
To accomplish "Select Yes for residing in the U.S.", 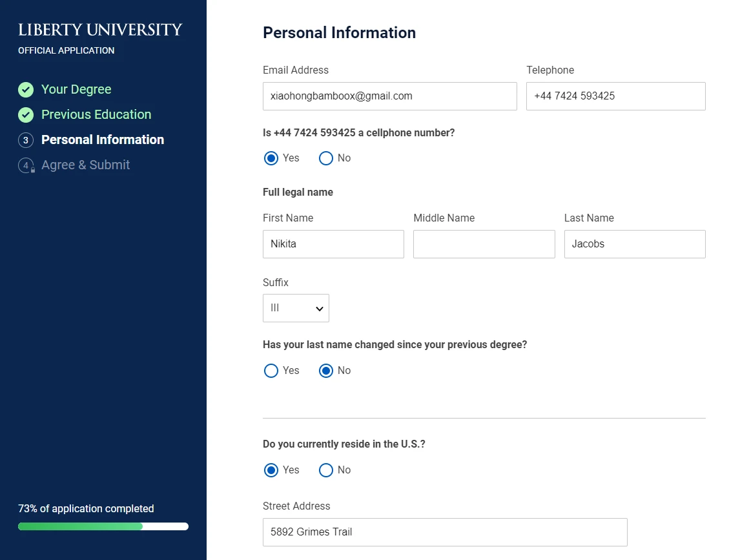I will pos(271,470).
